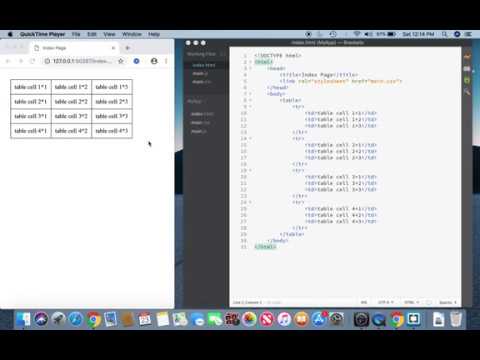Go forward in Chrome

21,61
